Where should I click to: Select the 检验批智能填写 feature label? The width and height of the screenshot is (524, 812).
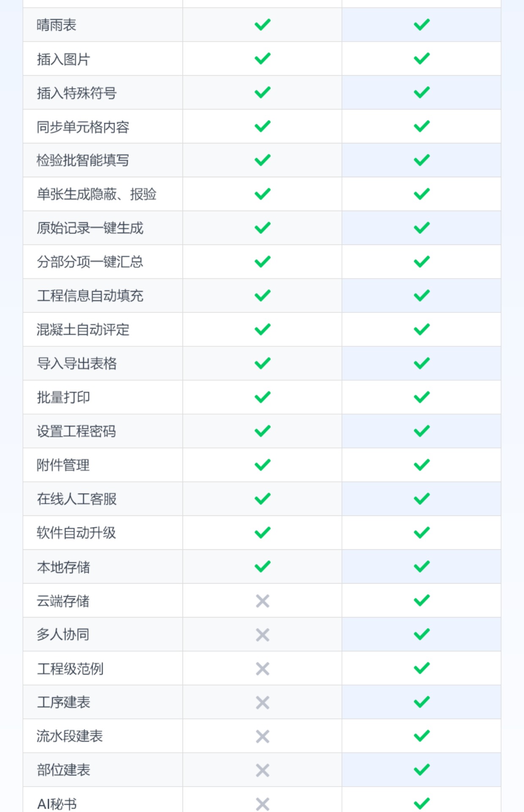(x=83, y=160)
